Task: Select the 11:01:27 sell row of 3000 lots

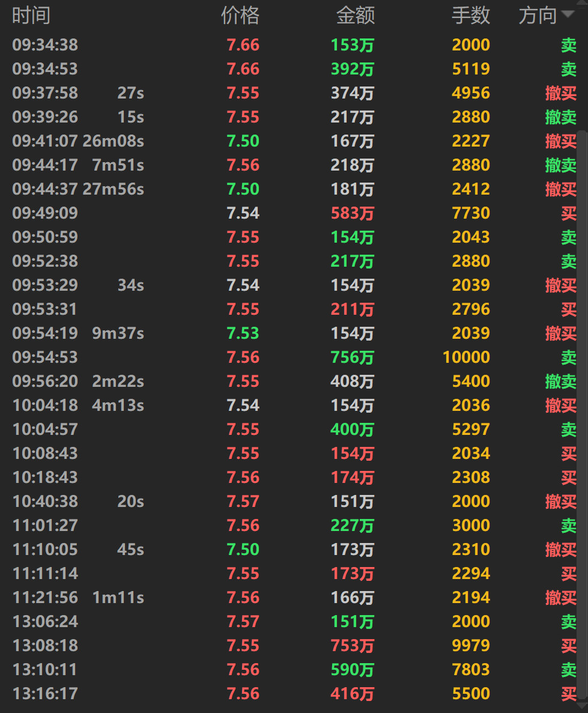Action: click(294, 525)
